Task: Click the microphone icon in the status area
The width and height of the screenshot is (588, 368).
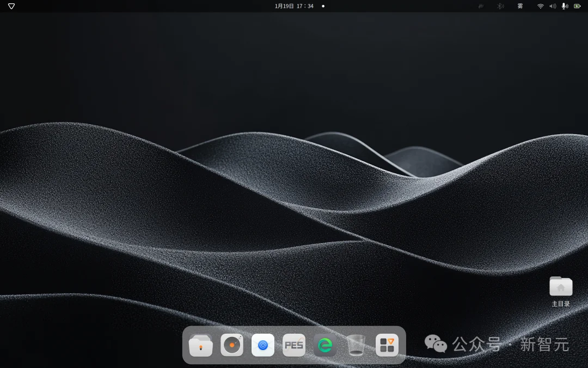Action: point(565,6)
